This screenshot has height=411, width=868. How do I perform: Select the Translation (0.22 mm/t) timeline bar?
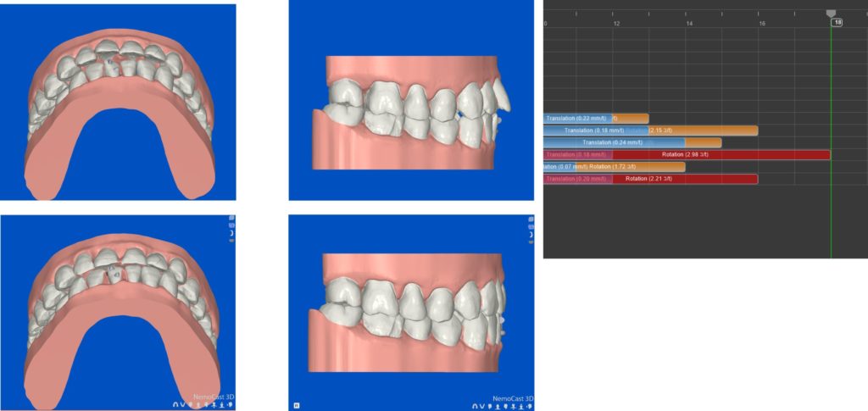coord(576,119)
